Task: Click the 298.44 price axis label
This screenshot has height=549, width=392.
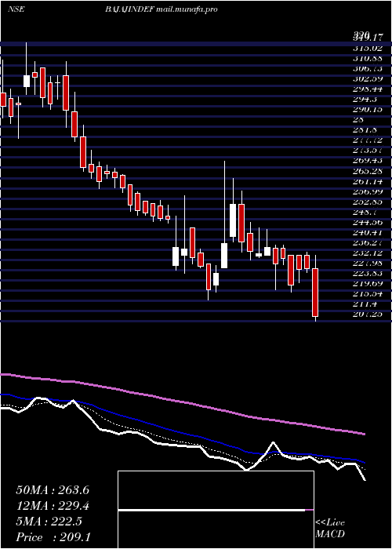Action: 368,89
